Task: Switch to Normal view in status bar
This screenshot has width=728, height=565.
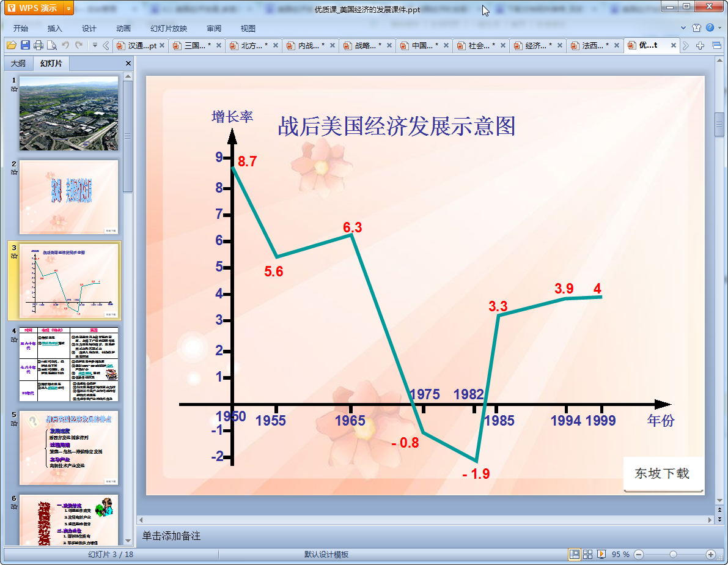Action: pyautogui.click(x=575, y=554)
